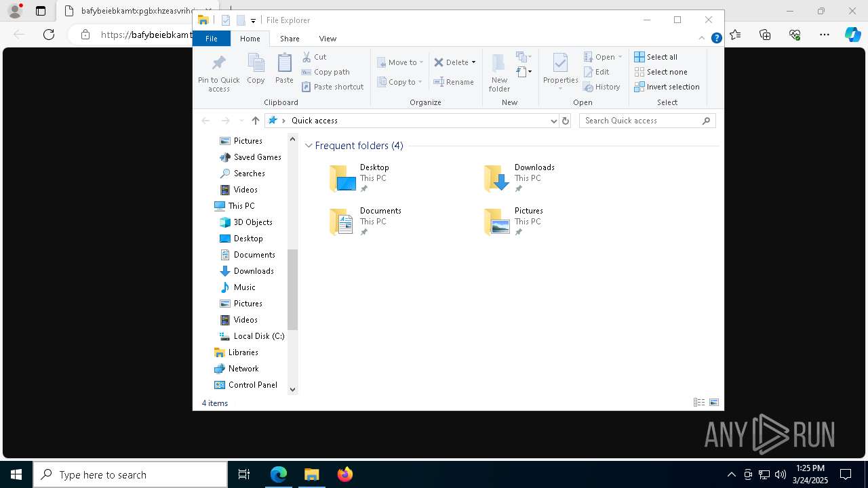Open Microsoft Edge from taskbar
Image resolution: width=868 pixels, height=488 pixels.
click(x=279, y=474)
